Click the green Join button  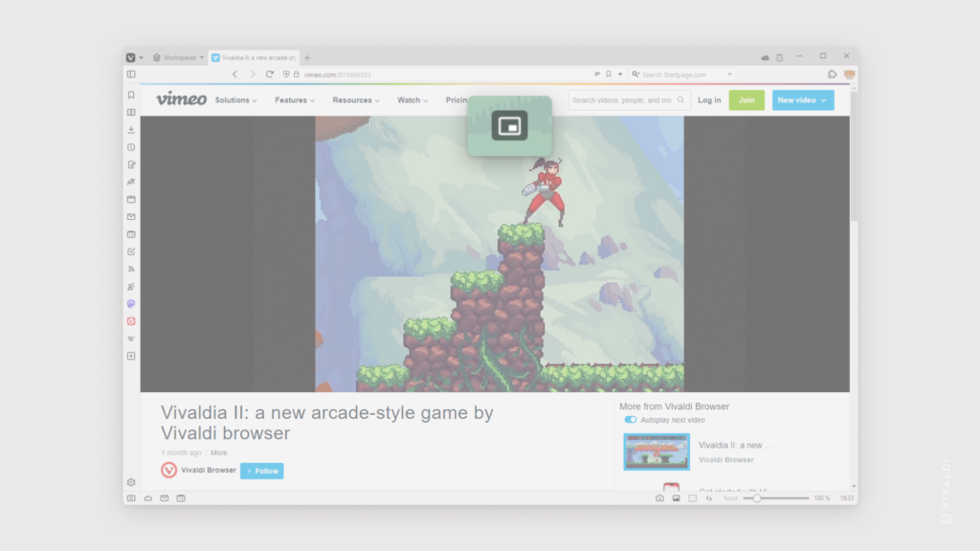[746, 99]
